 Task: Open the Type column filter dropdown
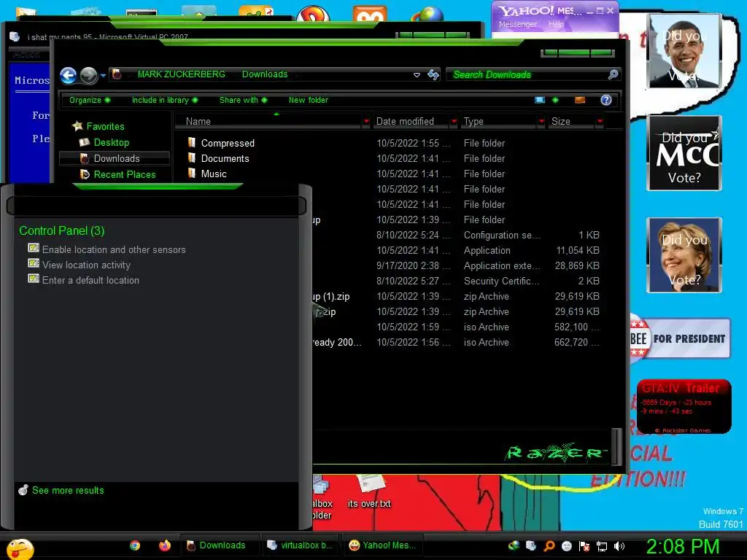(x=541, y=122)
